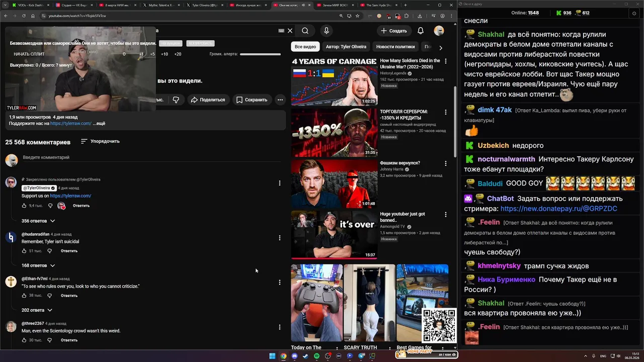Screen dimensions: 644x362
Task: Open options menu for 'Huge youtuber just got banned' video
Action: pos(445,215)
